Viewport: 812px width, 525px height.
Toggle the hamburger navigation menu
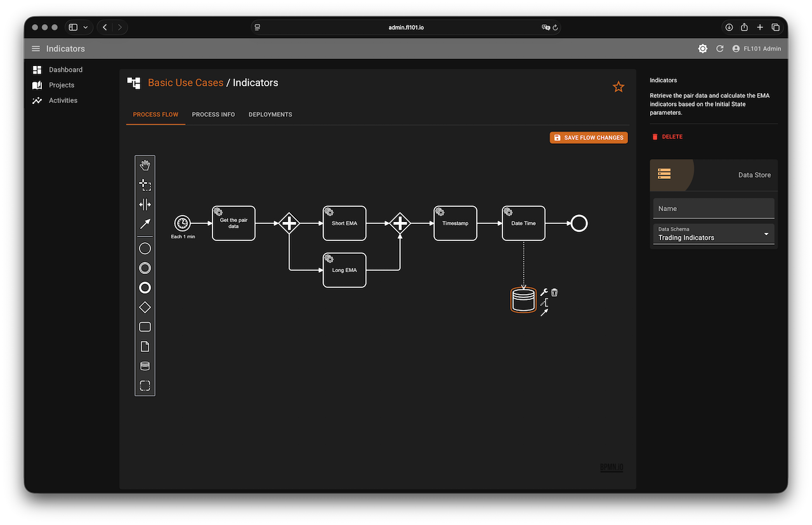pyautogui.click(x=36, y=49)
